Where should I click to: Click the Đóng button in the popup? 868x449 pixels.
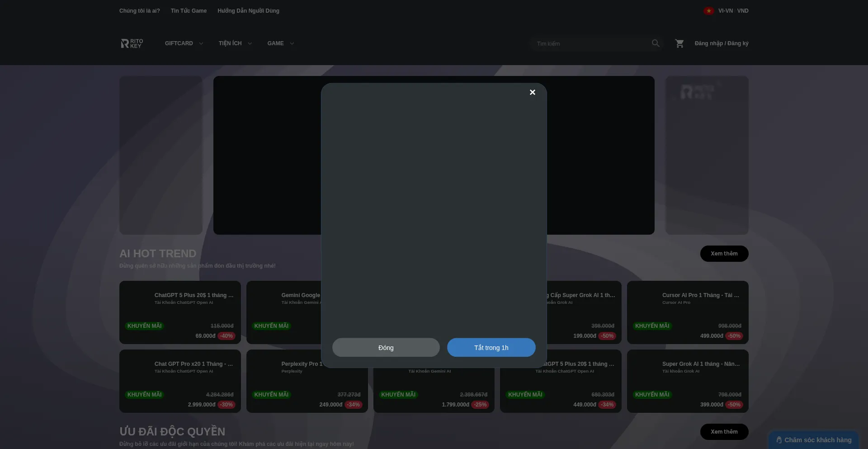click(x=386, y=347)
